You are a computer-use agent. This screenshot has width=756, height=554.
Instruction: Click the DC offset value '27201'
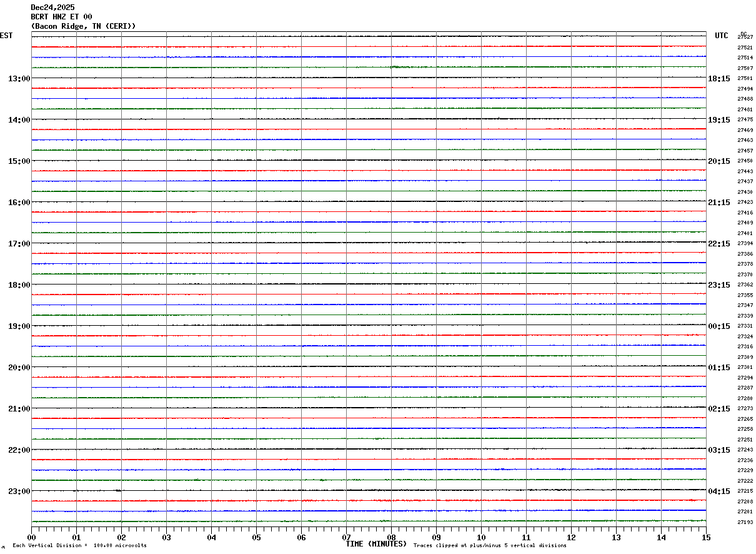coord(745,511)
